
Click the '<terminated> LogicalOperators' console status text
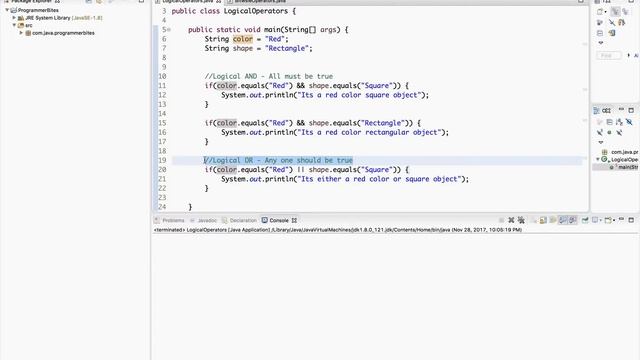[338, 230]
